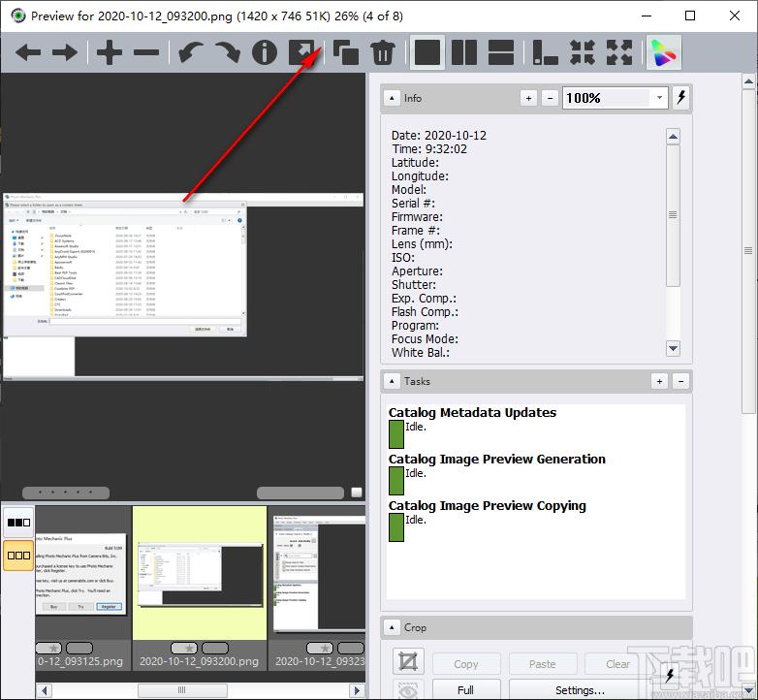Switch to side-by-side split view

click(x=464, y=52)
